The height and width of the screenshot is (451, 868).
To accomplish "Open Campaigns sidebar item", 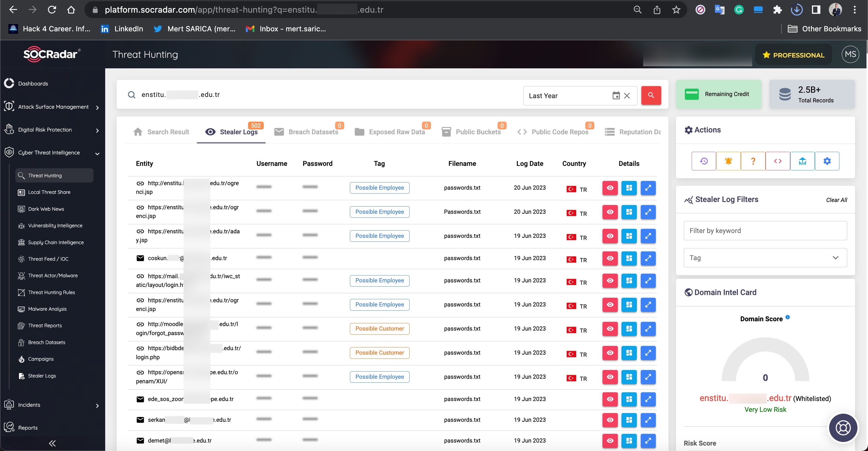I will tap(41, 359).
